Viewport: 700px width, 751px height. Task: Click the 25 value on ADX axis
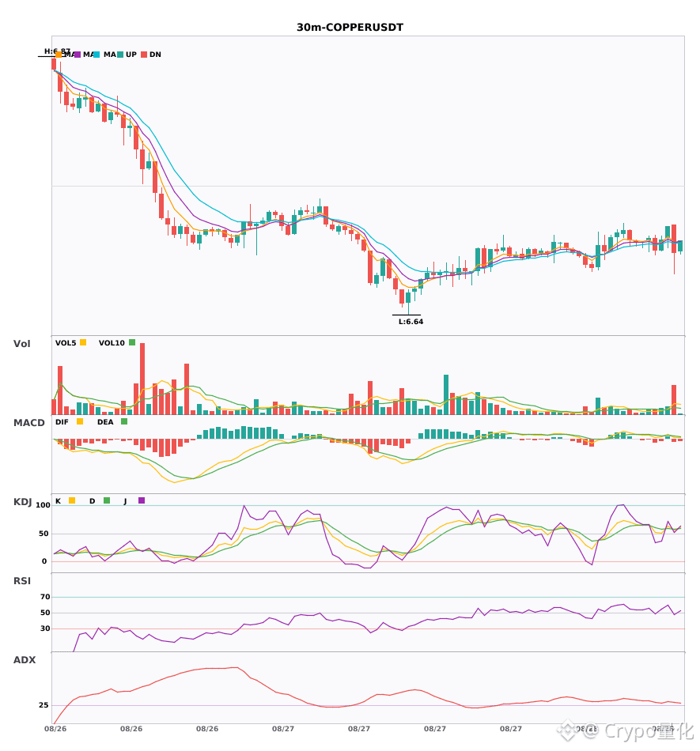44,705
